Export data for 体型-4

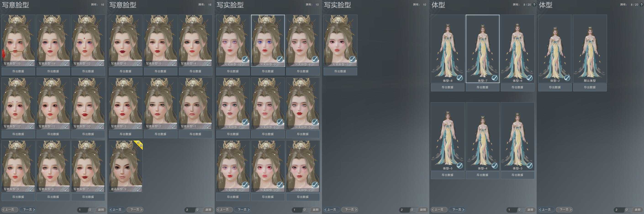tap(482, 175)
